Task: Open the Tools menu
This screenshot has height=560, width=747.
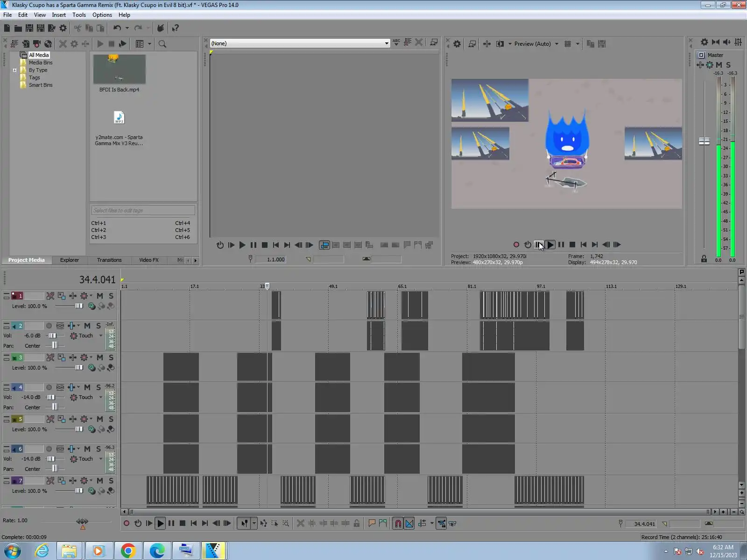Action: coord(79,15)
